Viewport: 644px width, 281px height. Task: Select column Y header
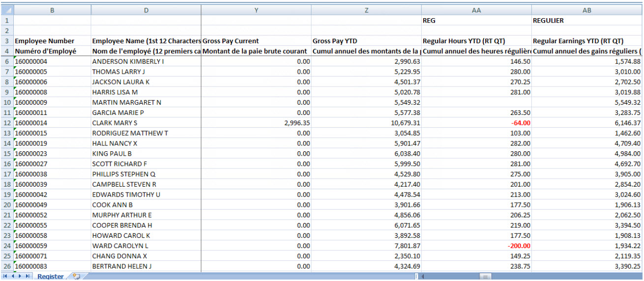point(256,10)
